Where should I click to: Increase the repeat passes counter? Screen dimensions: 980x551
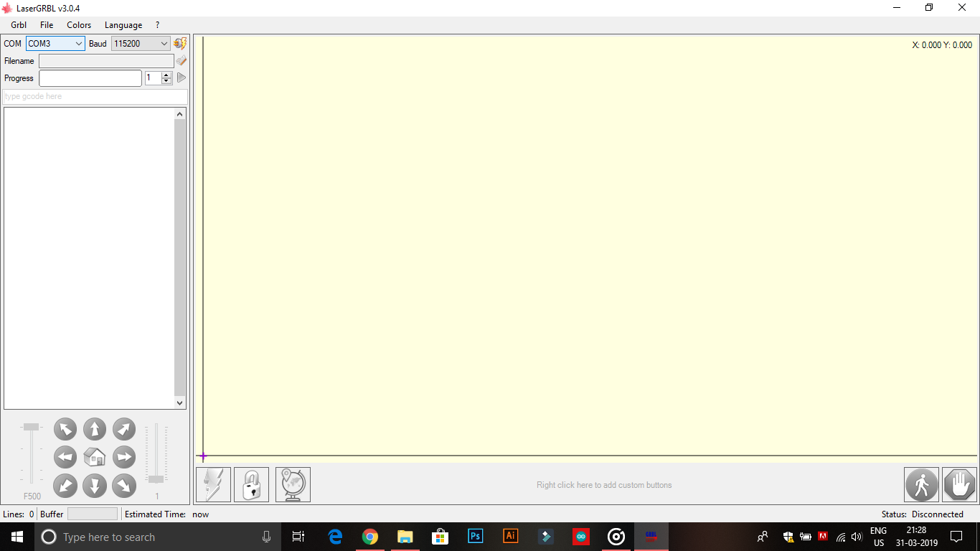pos(166,75)
